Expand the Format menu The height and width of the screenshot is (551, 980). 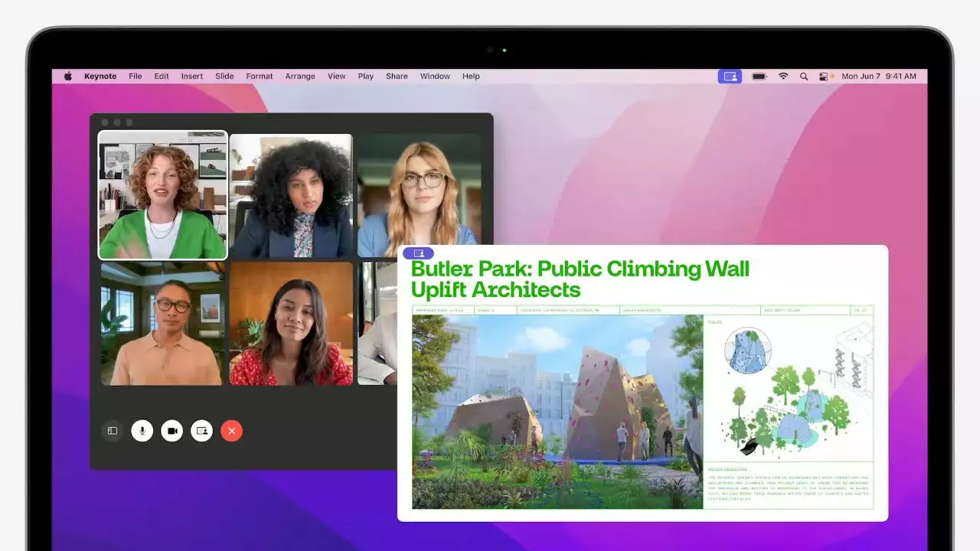[x=259, y=77]
